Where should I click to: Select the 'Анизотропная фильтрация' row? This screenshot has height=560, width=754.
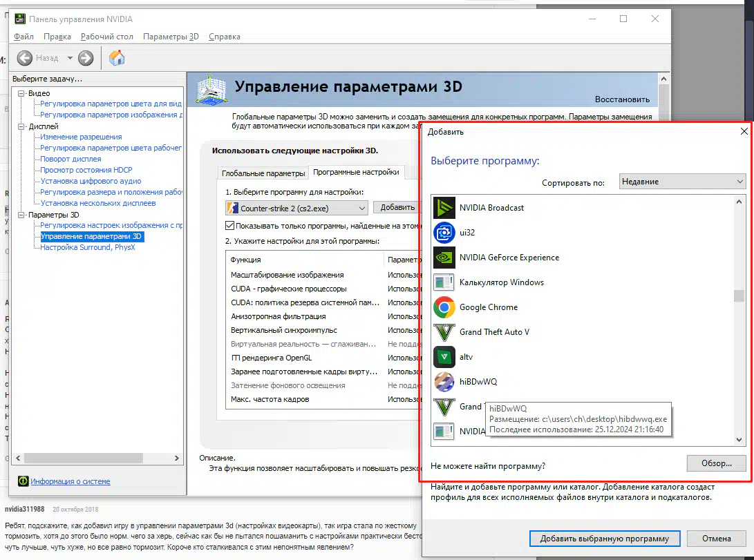[323, 316]
